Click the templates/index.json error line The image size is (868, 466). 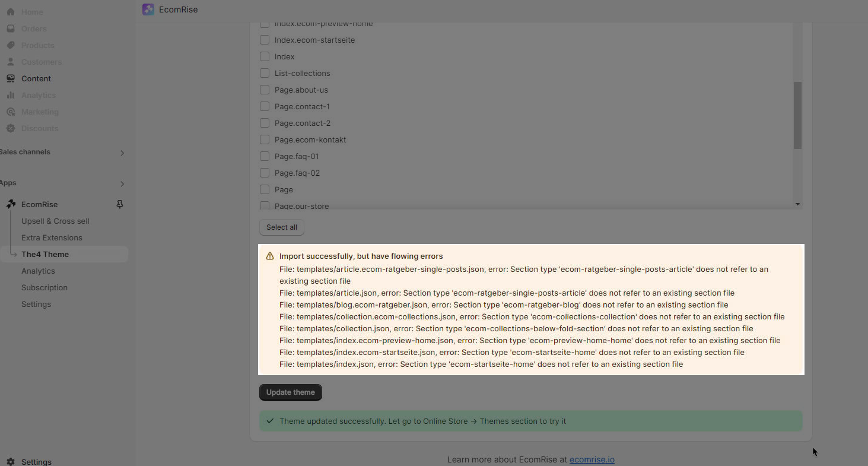481,364
